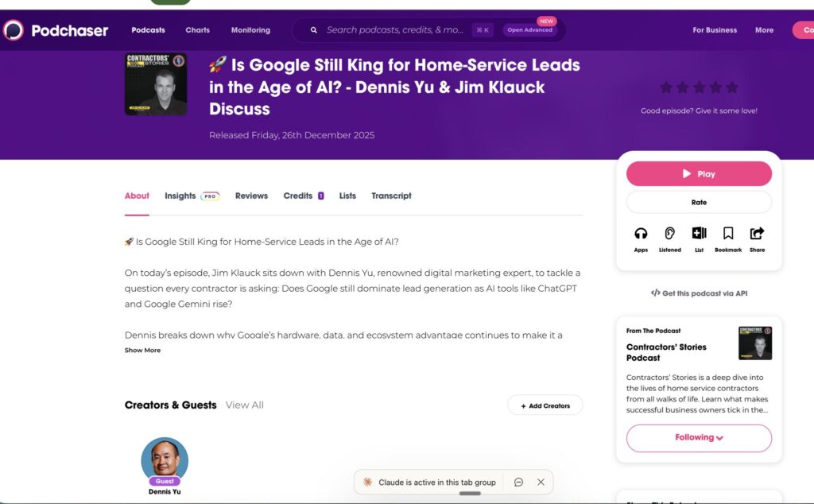
Task: Click Get this podcast via API link
Action: [x=699, y=293]
